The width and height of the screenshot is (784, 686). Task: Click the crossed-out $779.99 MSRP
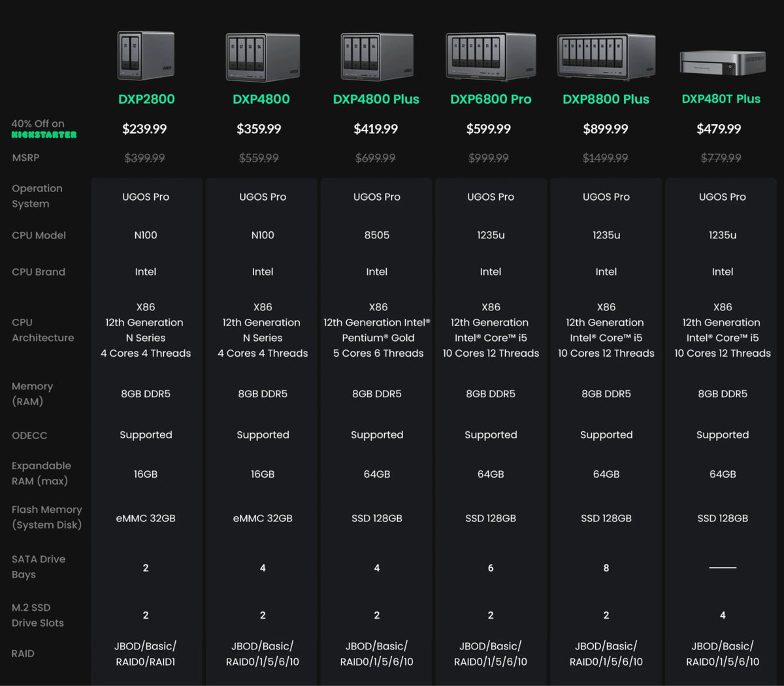pos(721,158)
